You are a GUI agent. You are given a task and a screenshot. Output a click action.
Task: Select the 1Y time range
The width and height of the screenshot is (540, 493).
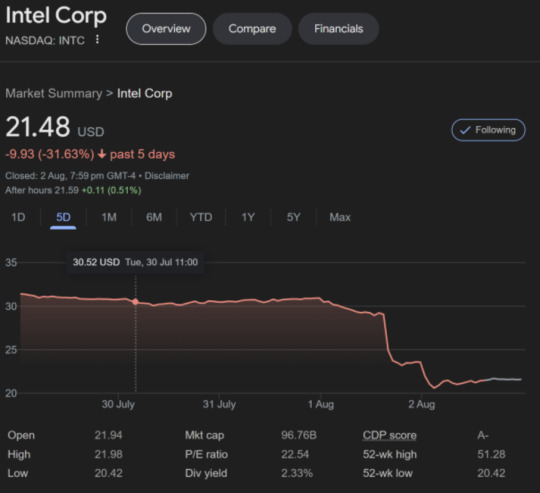pos(248,217)
